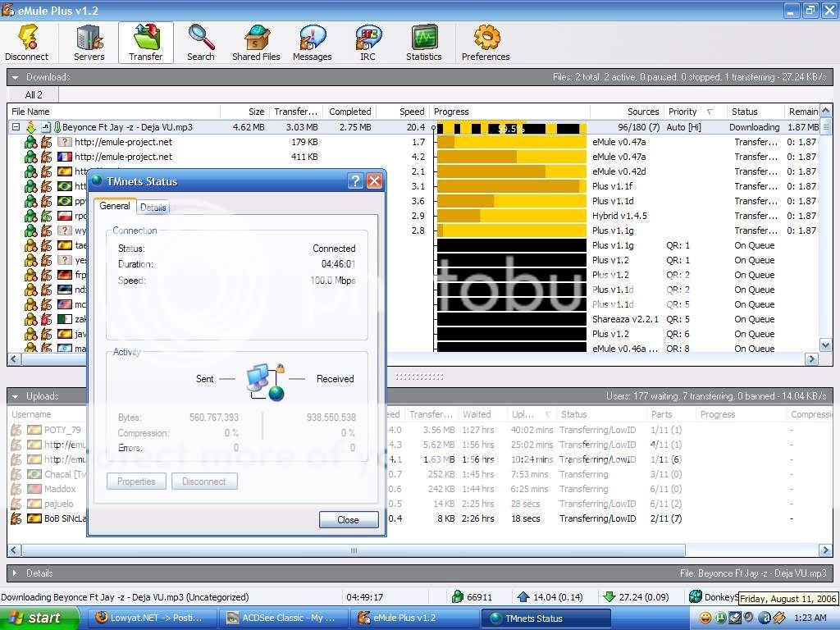Collapse the Beyonce Deja VU.mp3 source list
840x630 pixels.
point(15,127)
